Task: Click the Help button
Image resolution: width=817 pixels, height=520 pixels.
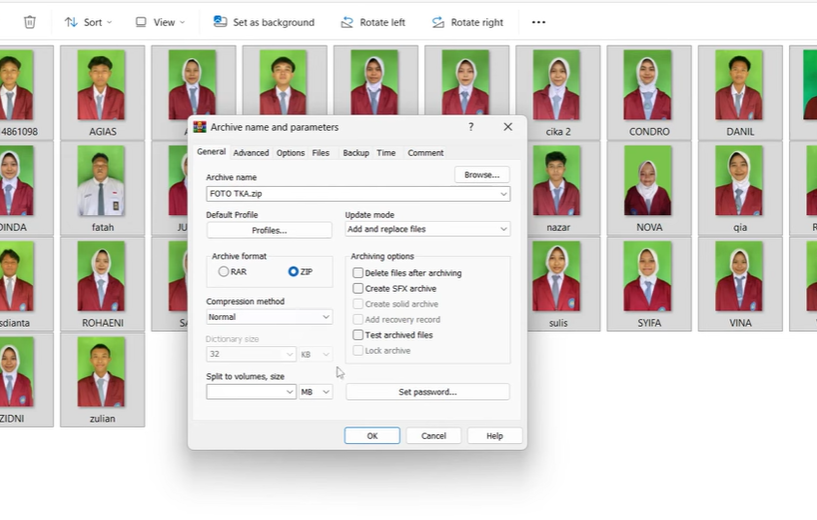Action: 494,436
